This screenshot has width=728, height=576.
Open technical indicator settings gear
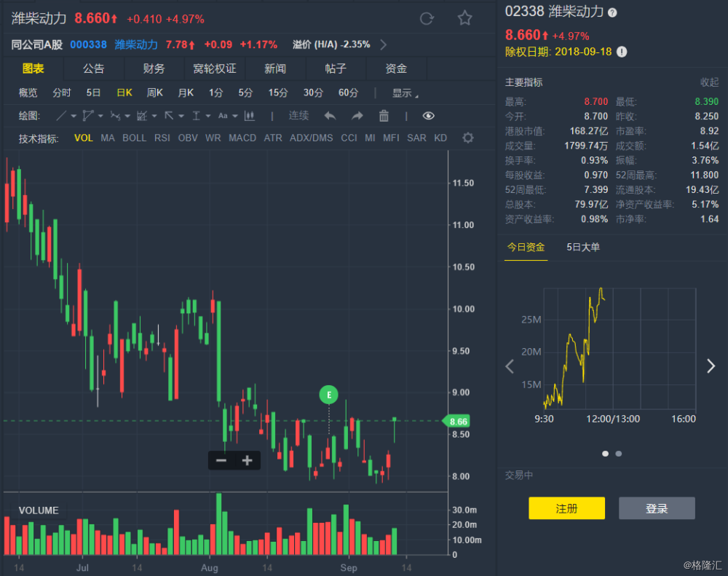pos(467,138)
